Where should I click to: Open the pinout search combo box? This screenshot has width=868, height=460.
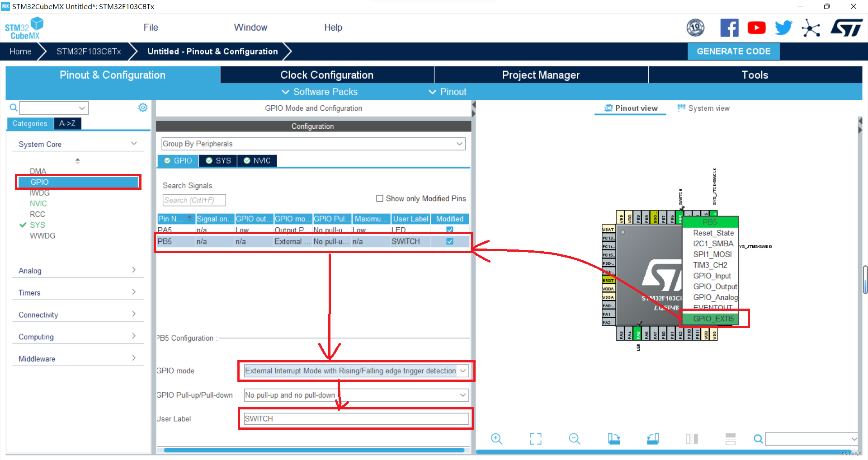[x=811, y=439]
